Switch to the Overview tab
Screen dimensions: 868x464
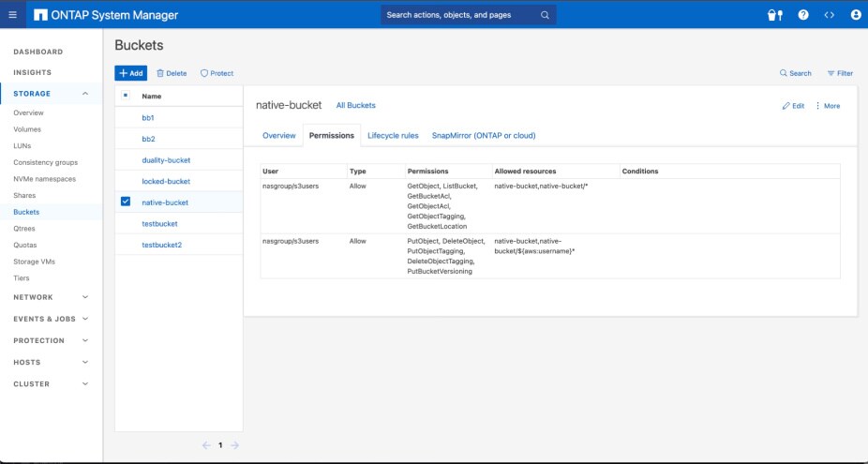click(278, 136)
